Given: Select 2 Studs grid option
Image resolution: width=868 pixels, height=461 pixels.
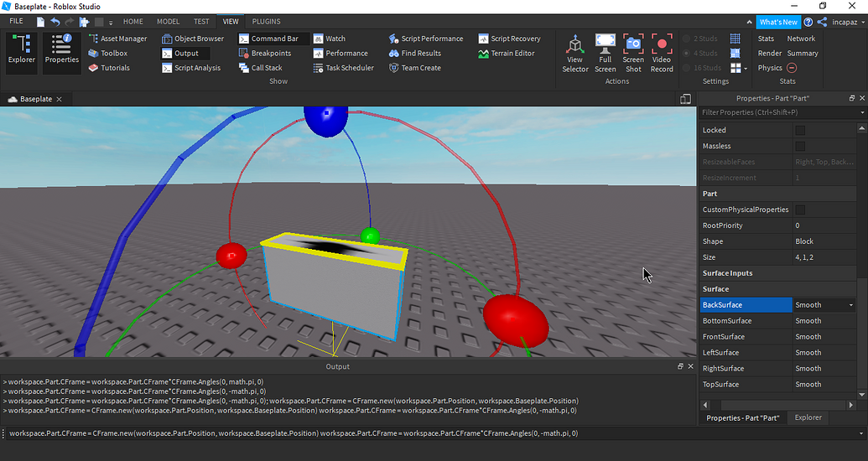Looking at the screenshot, I should tap(700, 39).
